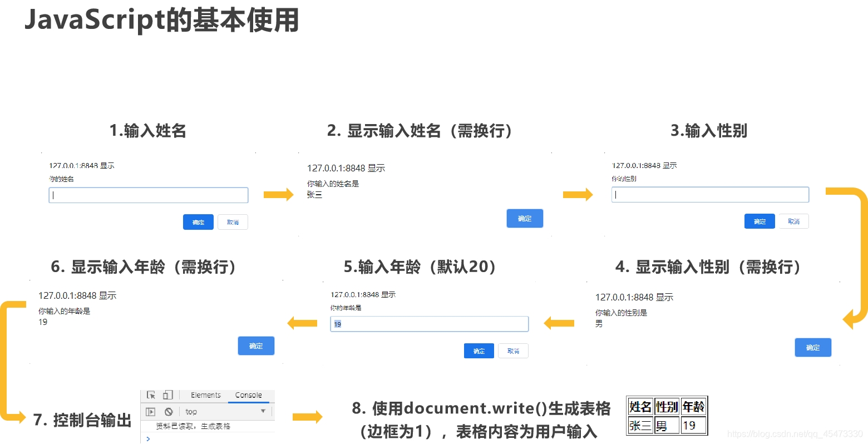Dismiss the 你输入的性别是 alert with 确定
Viewport: 868px width, 444px height.
pyautogui.click(x=813, y=347)
